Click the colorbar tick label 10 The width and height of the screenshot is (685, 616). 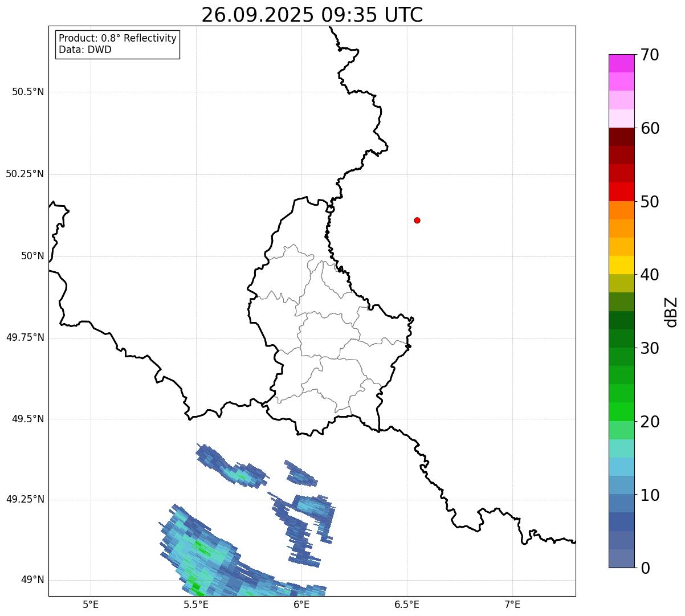click(x=650, y=495)
